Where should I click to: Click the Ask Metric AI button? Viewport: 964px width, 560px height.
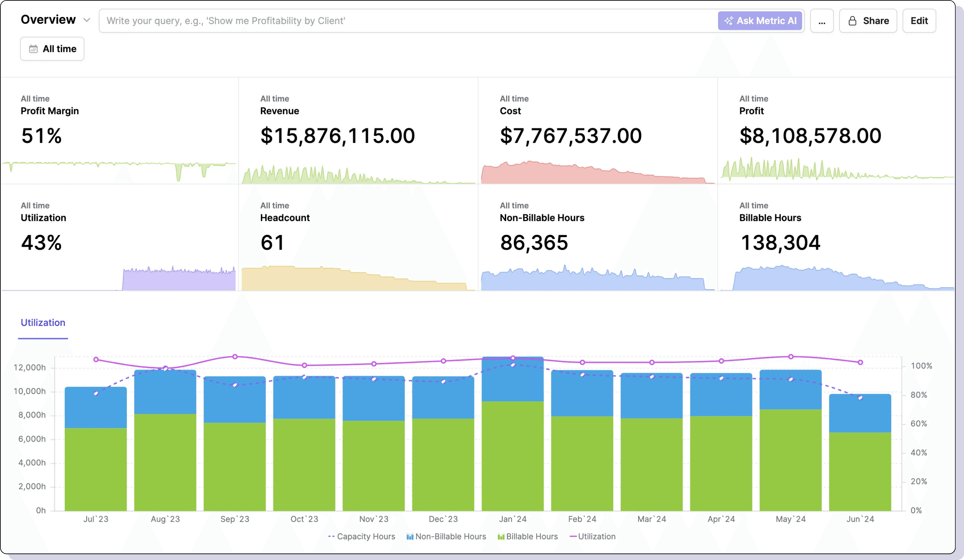[760, 21]
